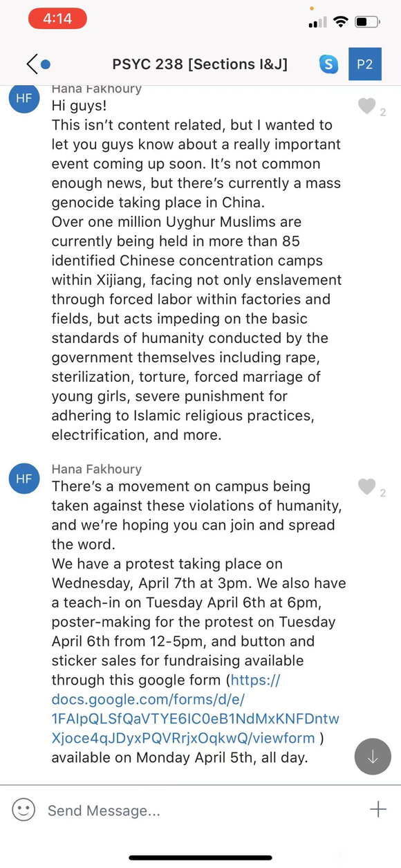Open the Skype icon in header

click(x=329, y=64)
